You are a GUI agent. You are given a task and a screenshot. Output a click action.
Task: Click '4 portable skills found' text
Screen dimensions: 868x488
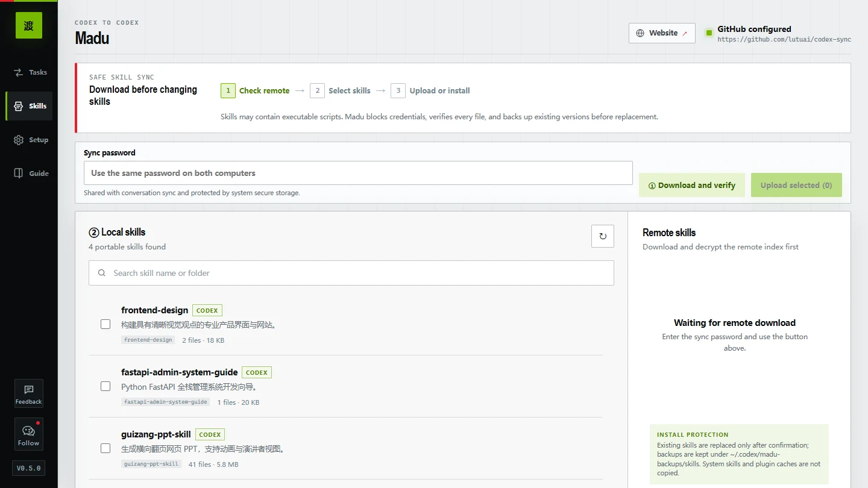pyautogui.click(x=127, y=247)
